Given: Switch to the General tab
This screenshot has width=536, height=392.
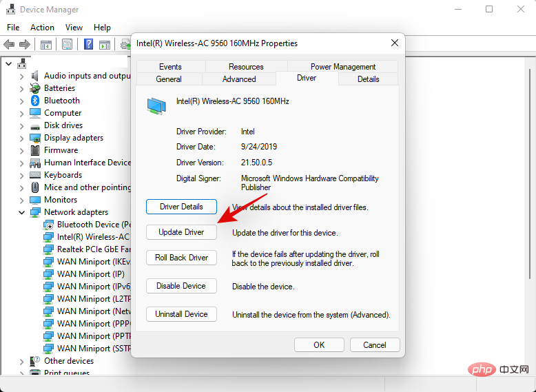Looking at the screenshot, I should pyautogui.click(x=169, y=79).
